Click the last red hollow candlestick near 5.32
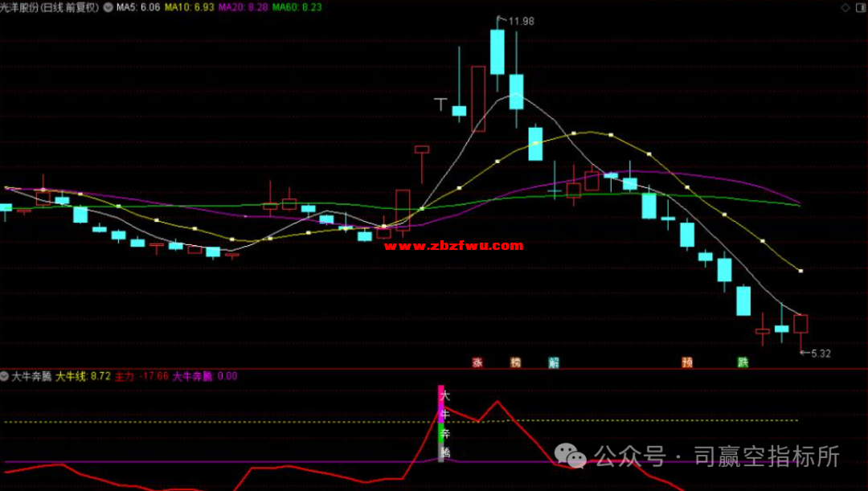868x491 pixels. tap(800, 324)
